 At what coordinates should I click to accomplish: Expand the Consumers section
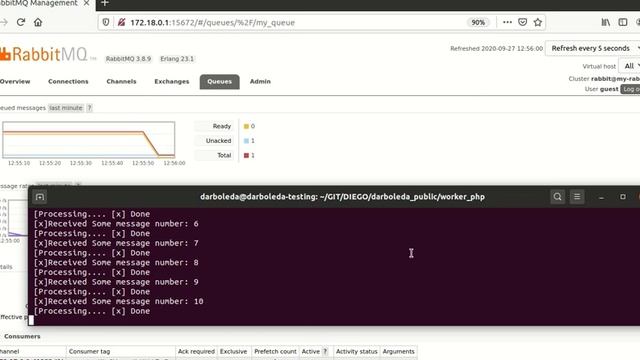click(x=22, y=336)
